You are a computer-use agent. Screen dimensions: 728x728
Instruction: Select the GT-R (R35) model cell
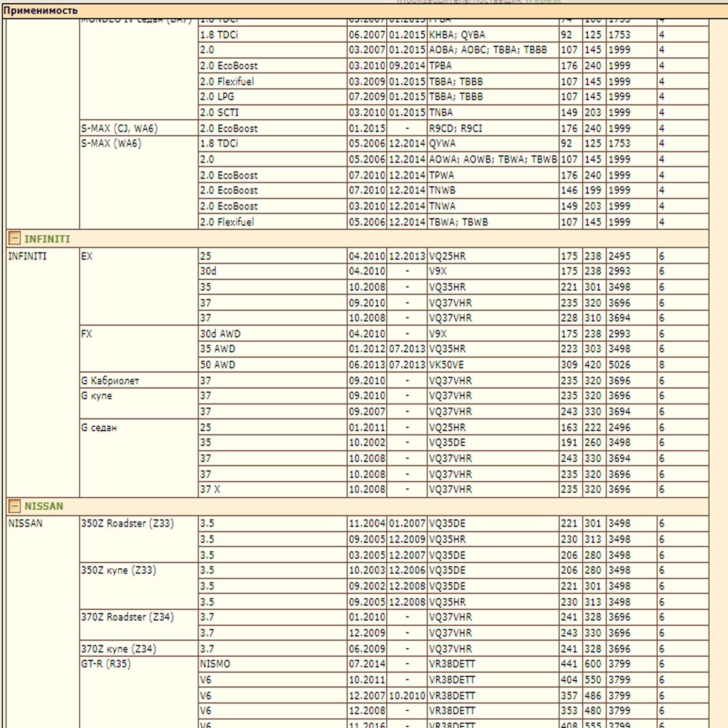pyautogui.click(x=138, y=692)
